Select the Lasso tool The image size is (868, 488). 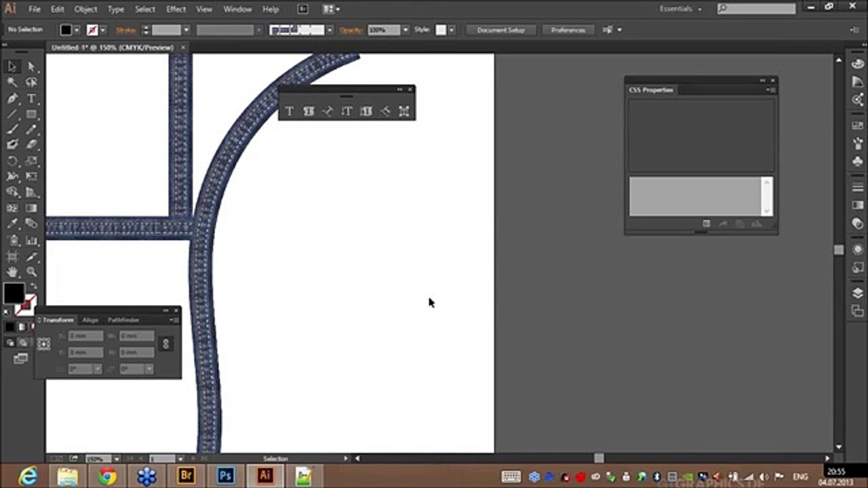click(x=31, y=82)
